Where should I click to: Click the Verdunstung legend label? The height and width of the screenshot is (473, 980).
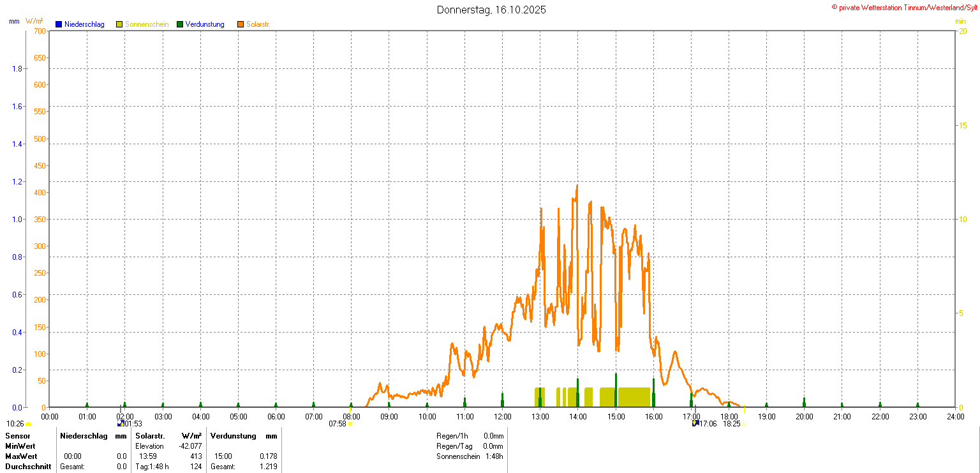coord(205,24)
